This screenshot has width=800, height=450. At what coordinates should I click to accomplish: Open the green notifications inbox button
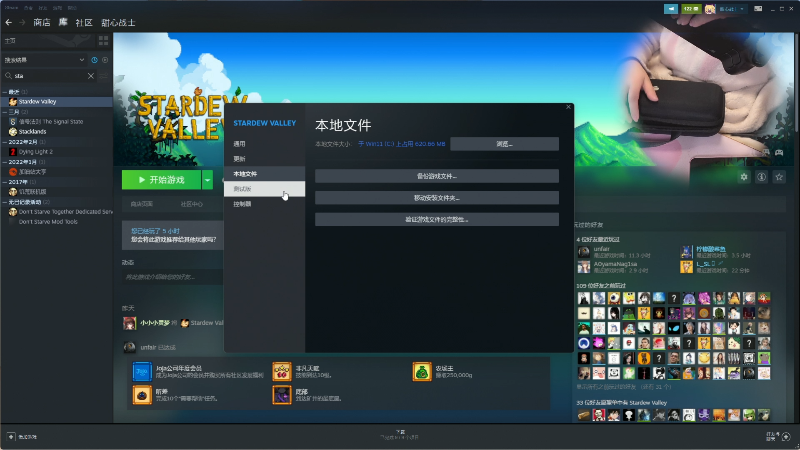pos(691,9)
